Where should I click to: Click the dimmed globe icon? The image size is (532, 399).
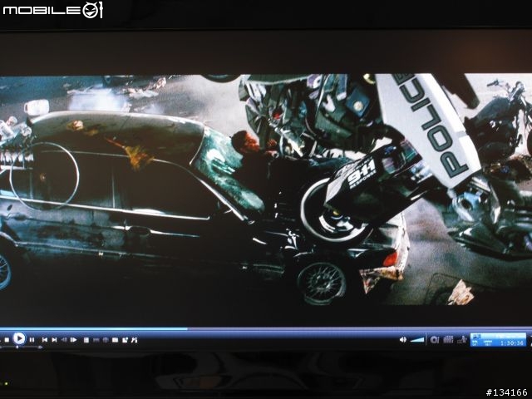coord(106,340)
